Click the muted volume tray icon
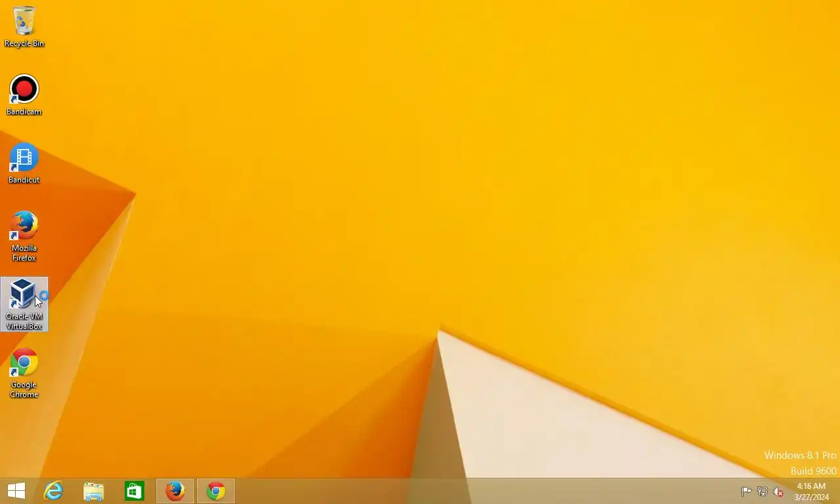This screenshot has width=840, height=504. [778, 492]
